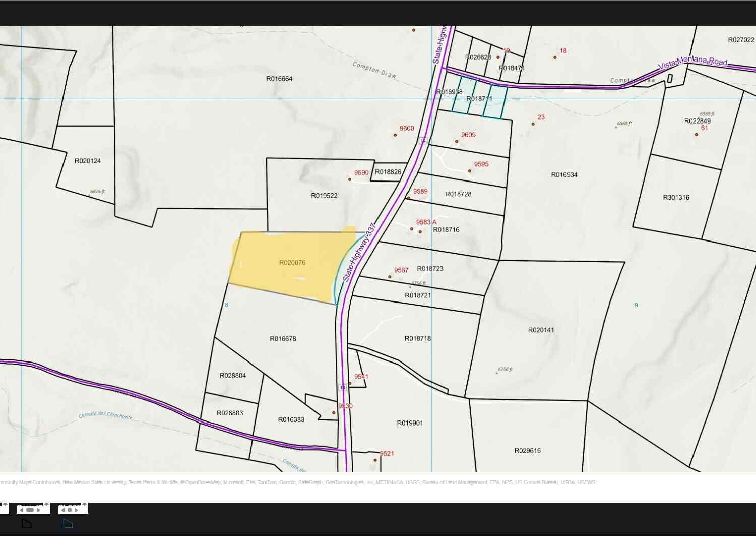Click the address point dot labeled 18
This screenshot has height=543, width=756.
tap(555, 57)
